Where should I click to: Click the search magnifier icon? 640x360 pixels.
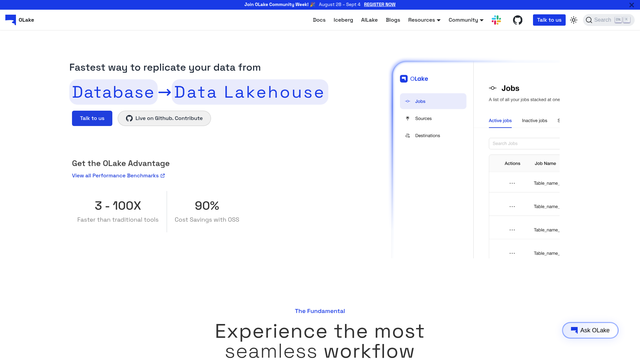(x=589, y=20)
